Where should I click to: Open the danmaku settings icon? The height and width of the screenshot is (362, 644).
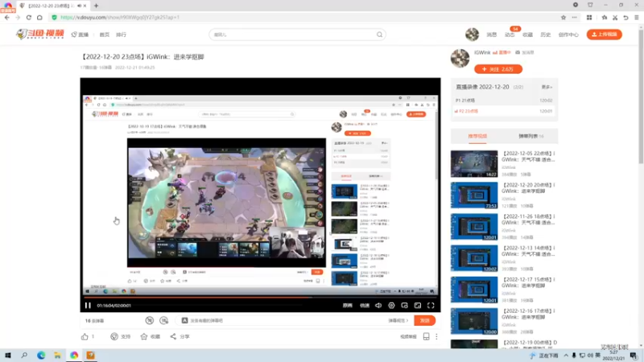point(164,320)
